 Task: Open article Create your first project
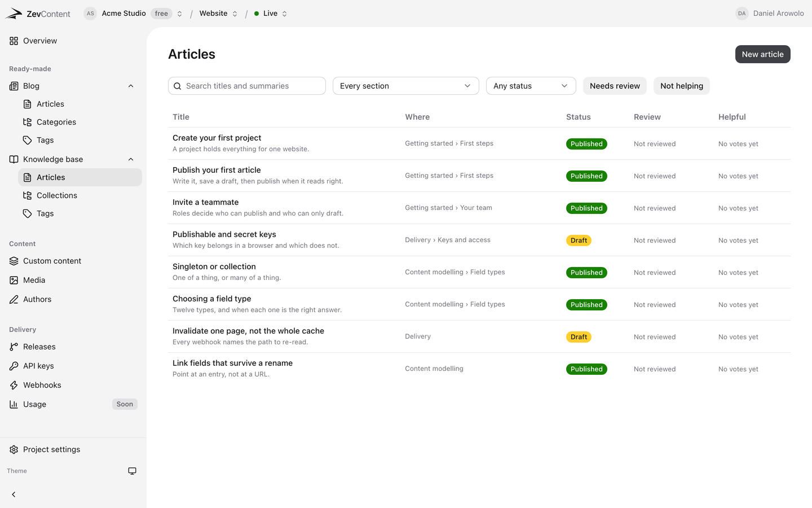(217, 138)
